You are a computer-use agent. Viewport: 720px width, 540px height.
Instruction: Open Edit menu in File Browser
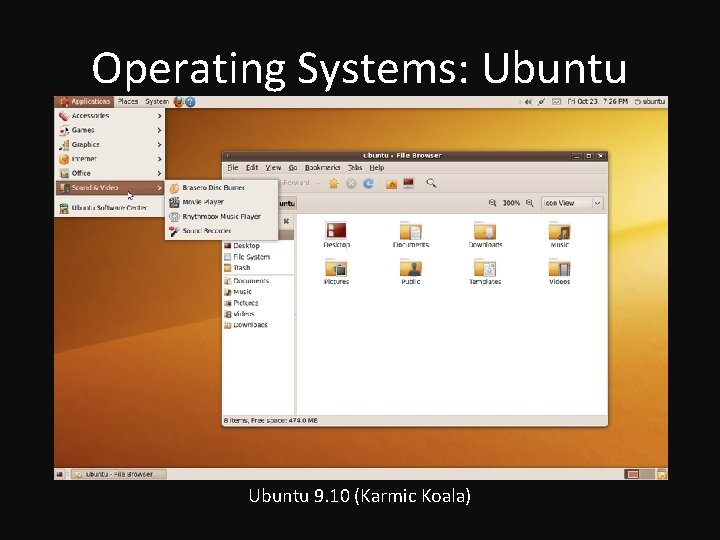252,168
